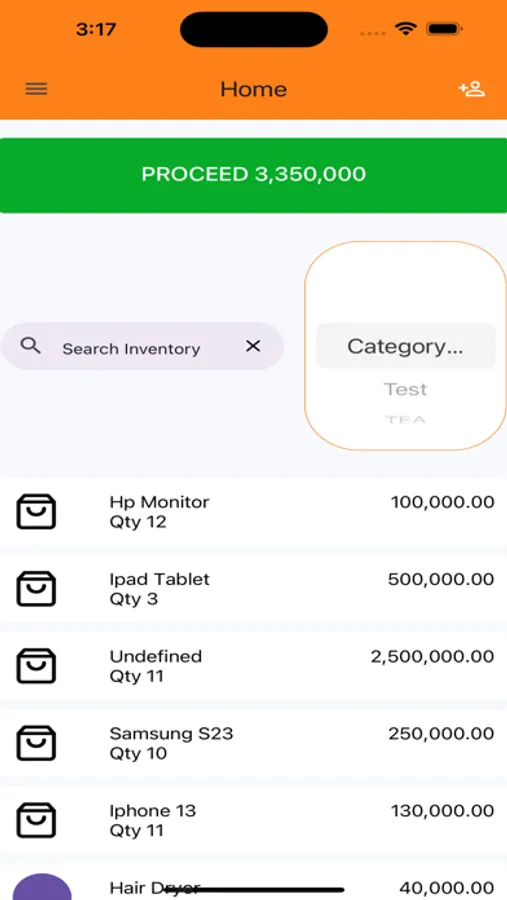The width and height of the screenshot is (507, 900).
Task: Clear the search with X icon
Action: (x=253, y=346)
